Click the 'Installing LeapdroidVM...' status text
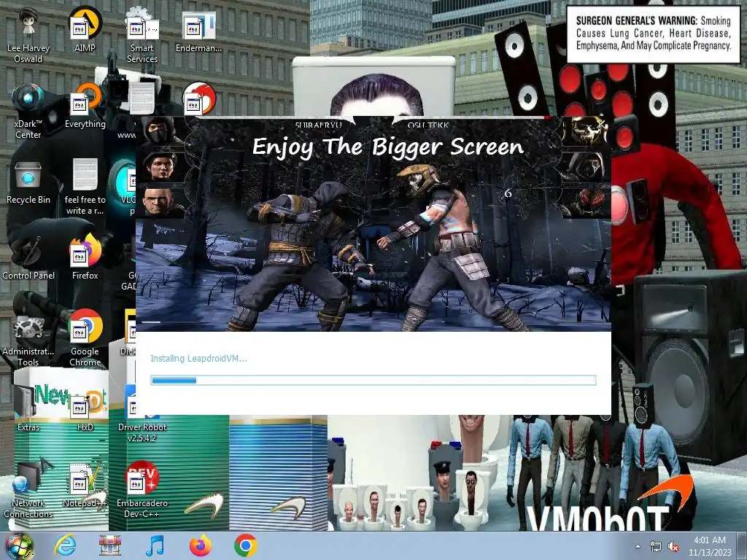Image resolution: width=747 pixels, height=560 pixels. coord(198,359)
